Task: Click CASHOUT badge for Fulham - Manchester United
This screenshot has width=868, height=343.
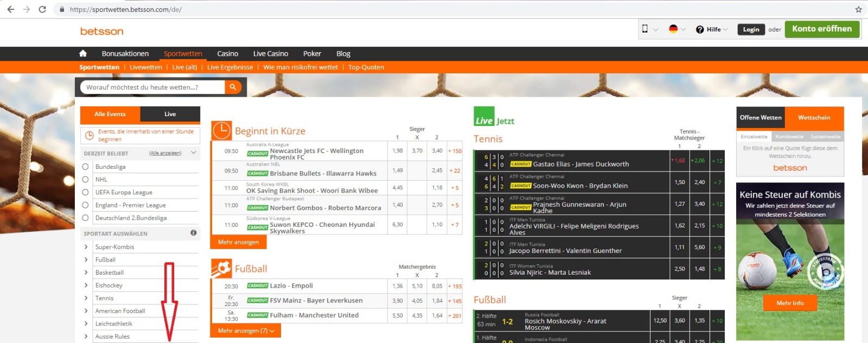Action: (x=258, y=315)
